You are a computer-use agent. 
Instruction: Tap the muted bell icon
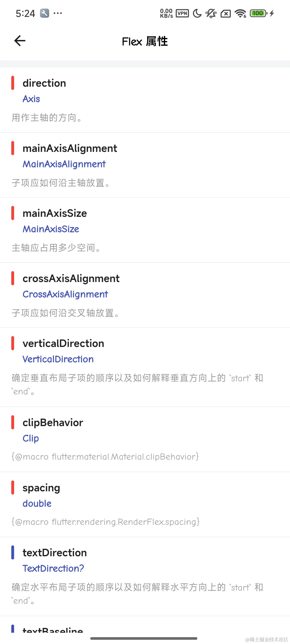(211, 13)
